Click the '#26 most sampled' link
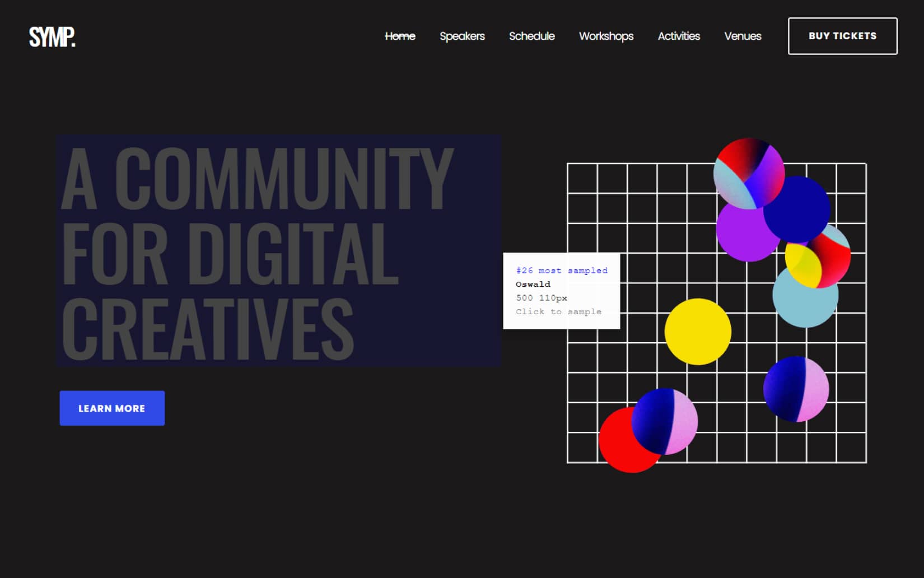The width and height of the screenshot is (924, 578). click(561, 271)
